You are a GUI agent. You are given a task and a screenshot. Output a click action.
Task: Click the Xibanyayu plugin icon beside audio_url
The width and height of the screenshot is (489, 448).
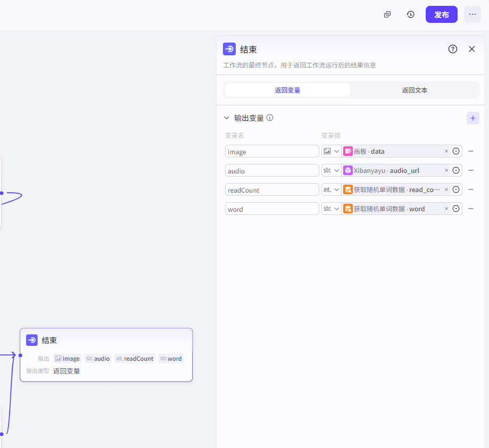[347, 170]
